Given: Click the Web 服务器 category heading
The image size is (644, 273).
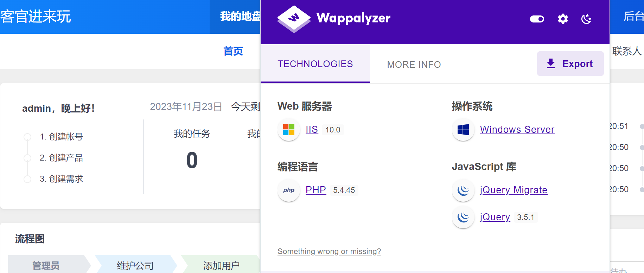Looking at the screenshot, I should click(305, 106).
